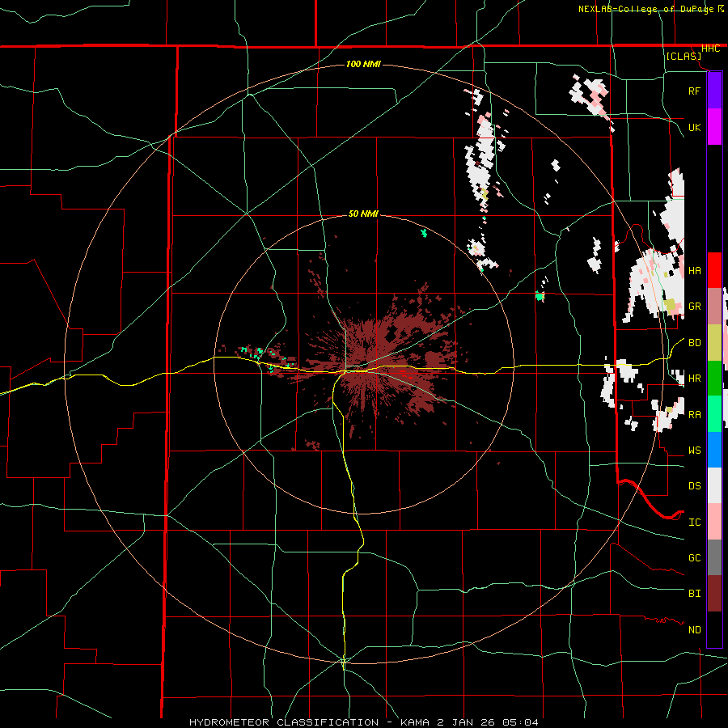728x728 pixels.
Task: Click the light pink IC legend swatch
Action: [x=714, y=522]
